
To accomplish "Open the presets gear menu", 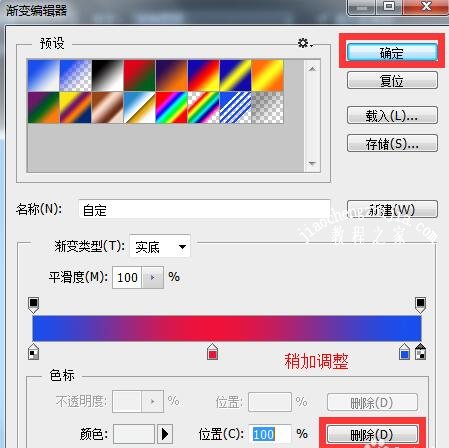I will pyautogui.click(x=305, y=43).
